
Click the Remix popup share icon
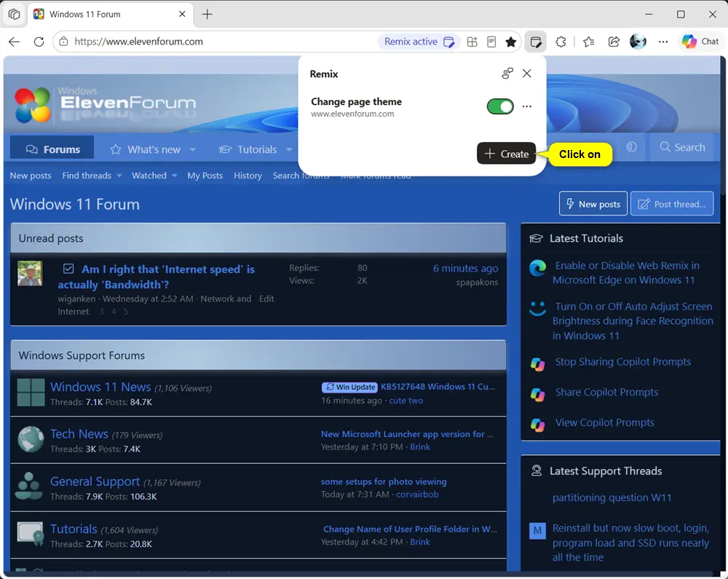pyautogui.click(x=507, y=74)
